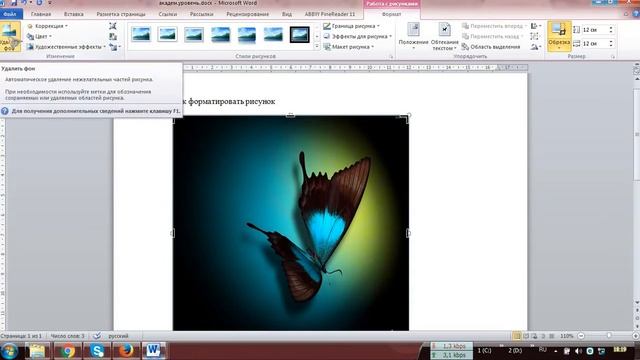Click the Rotate objects icon
The height and width of the screenshot is (360, 640).
point(536,47)
